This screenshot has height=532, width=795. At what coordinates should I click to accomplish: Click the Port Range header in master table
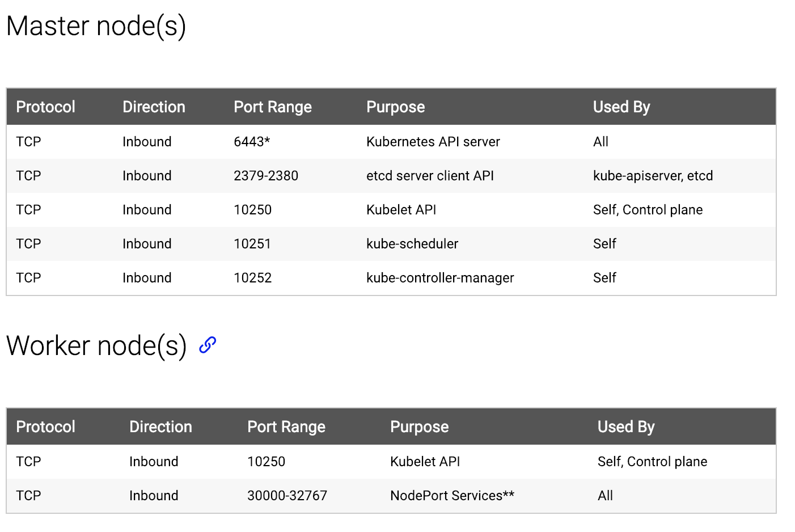[x=273, y=107]
